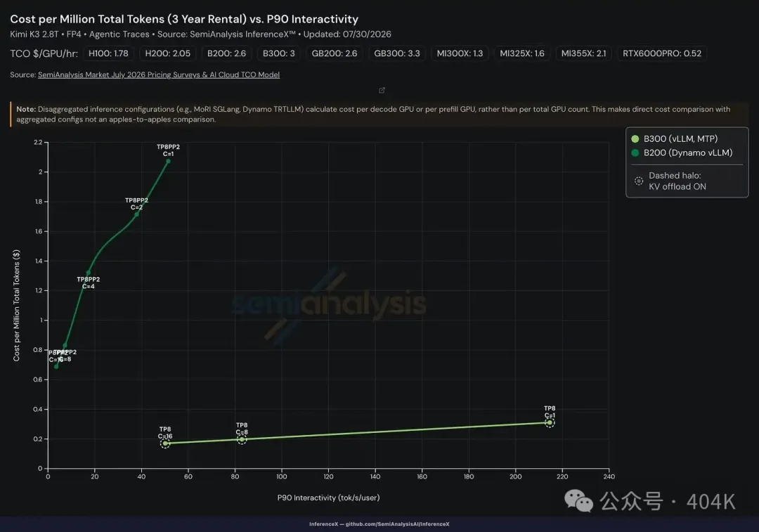Screen dimensions: 759x532
Task: Open SemiAnalysis Market July 2026 Pricing Surveys link
Action: click(159, 74)
